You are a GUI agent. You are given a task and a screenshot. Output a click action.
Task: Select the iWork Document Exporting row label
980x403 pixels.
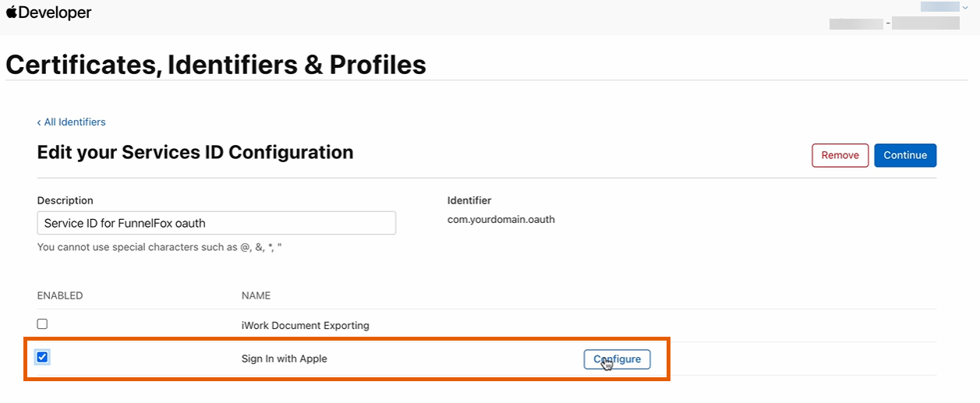(x=305, y=326)
